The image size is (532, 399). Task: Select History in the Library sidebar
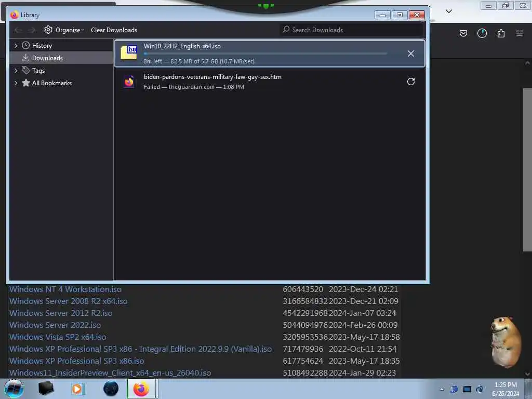[61, 46]
